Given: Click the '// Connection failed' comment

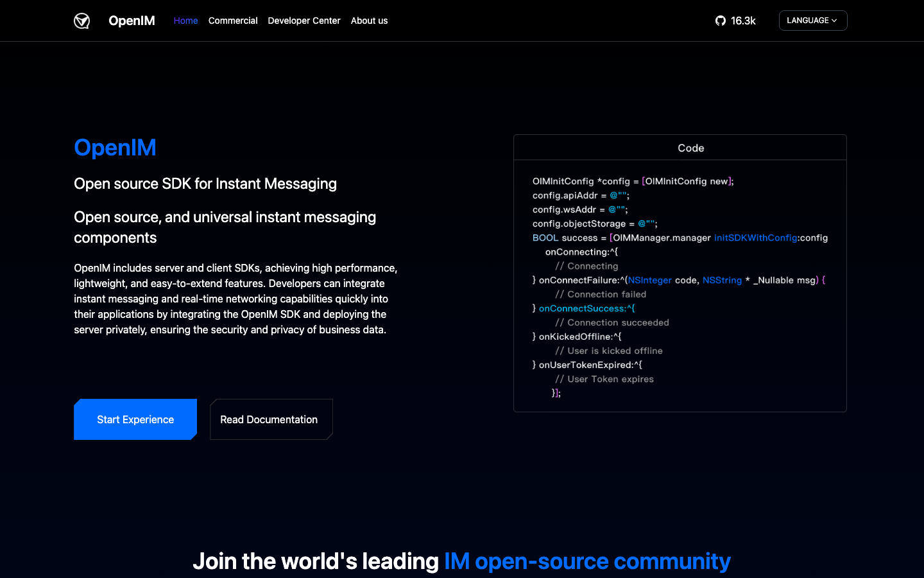Looking at the screenshot, I should click(x=601, y=294).
